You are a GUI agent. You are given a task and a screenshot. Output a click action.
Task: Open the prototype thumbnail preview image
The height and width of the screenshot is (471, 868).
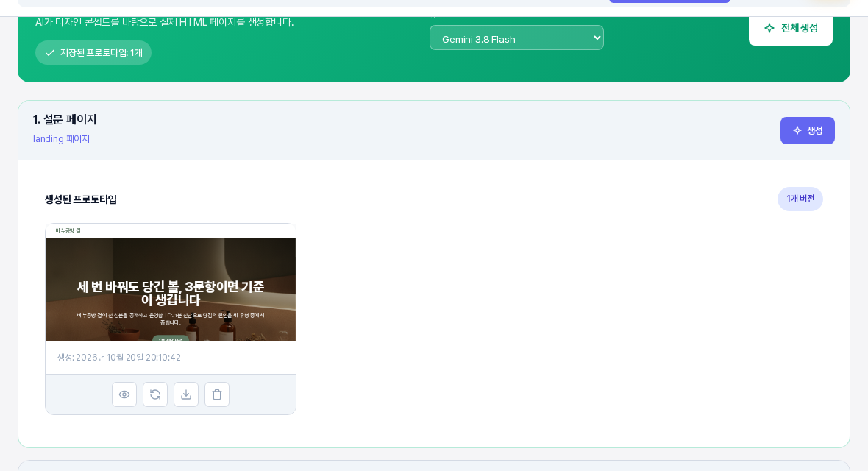click(x=171, y=283)
